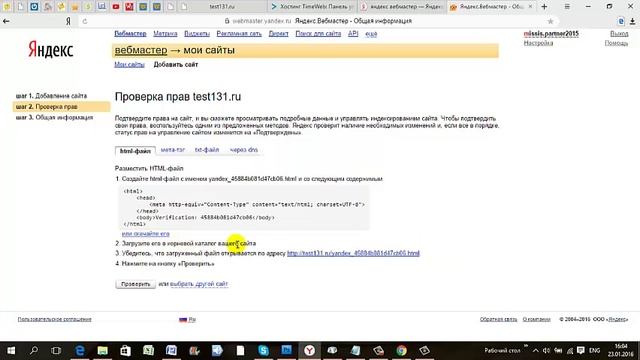Expand the еще services link
This screenshot has height=360, width=640.
tap(371, 34)
